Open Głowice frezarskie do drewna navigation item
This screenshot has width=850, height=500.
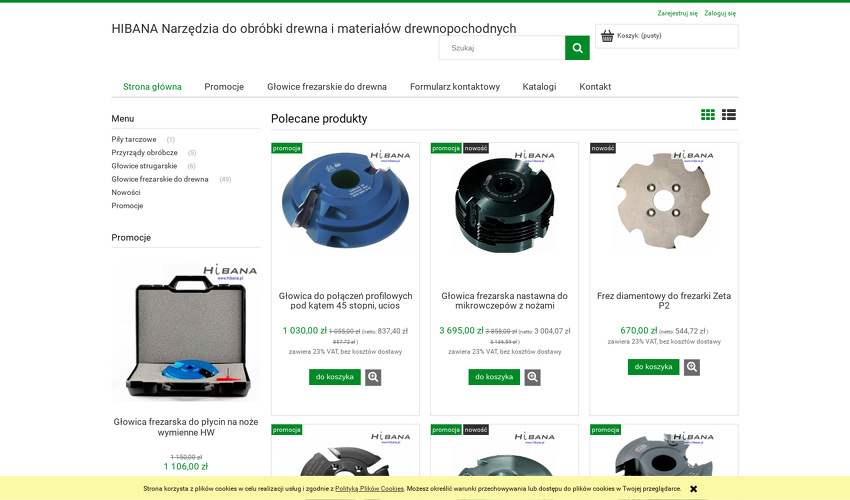(x=327, y=87)
